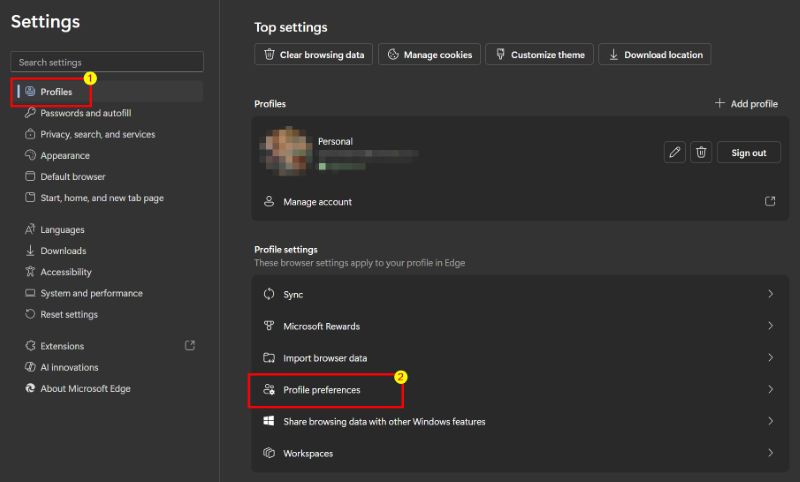800x482 pixels.
Task: Click the Personal profile avatar picture
Action: click(x=284, y=151)
